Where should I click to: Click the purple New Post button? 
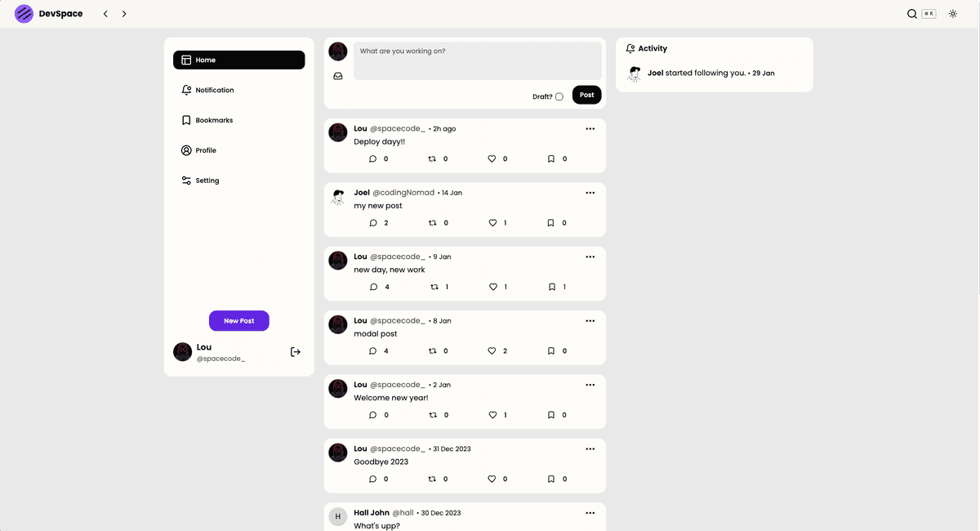click(239, 321)
